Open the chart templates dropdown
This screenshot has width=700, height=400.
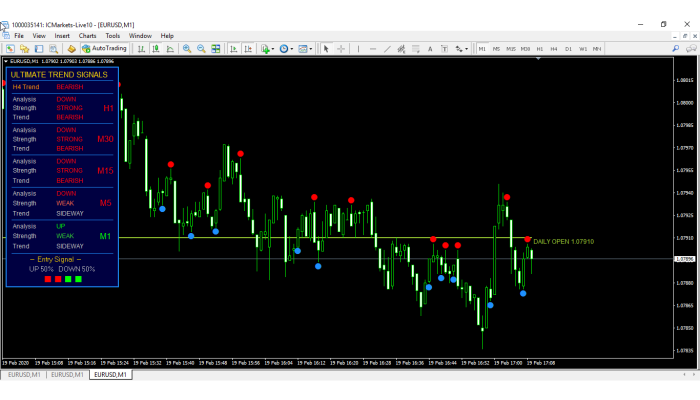(306, 48)
